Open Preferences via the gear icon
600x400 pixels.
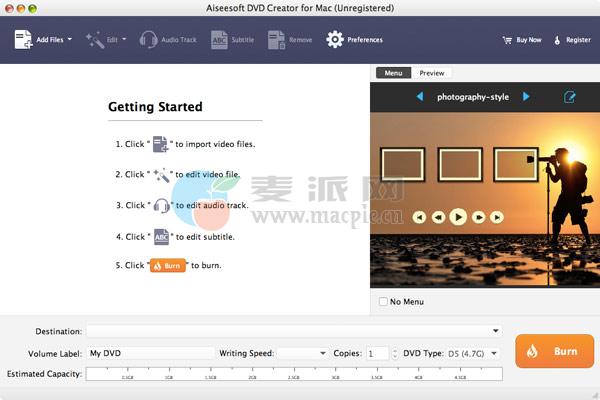335,39
